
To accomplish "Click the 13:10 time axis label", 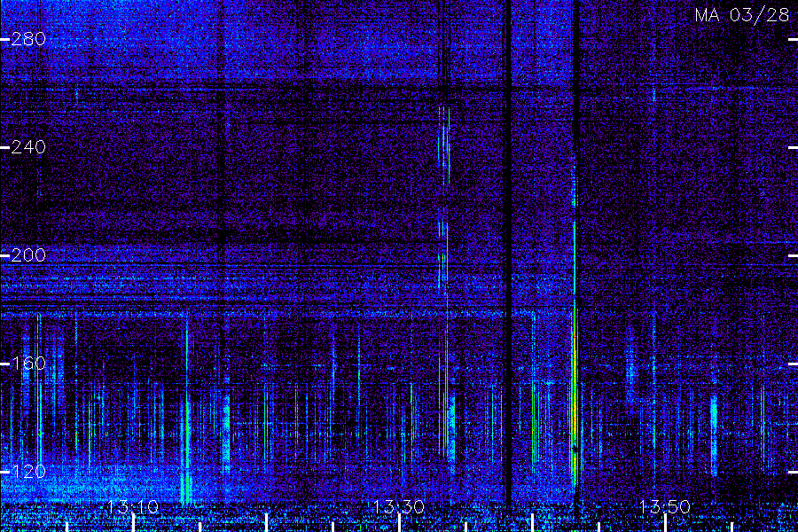I will [x=133, y=506].
